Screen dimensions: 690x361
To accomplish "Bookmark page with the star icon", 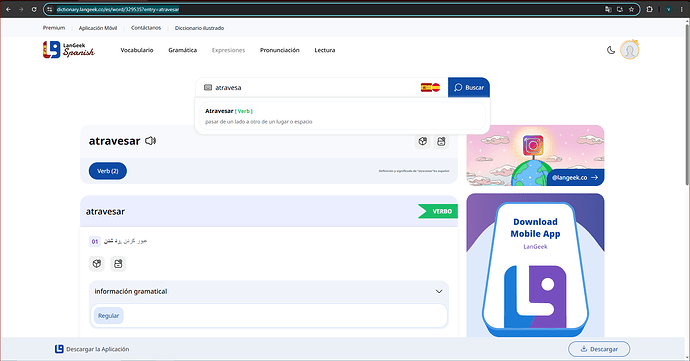I will (631, 9).
